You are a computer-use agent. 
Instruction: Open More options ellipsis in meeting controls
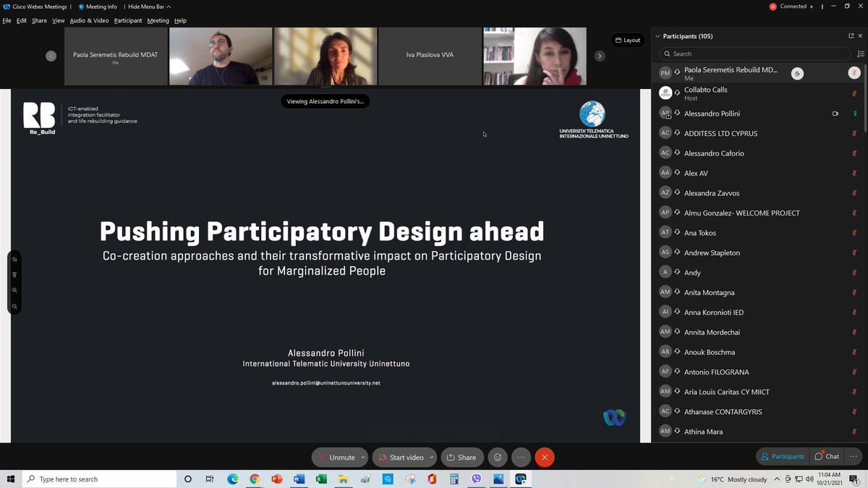click(521, 457)
